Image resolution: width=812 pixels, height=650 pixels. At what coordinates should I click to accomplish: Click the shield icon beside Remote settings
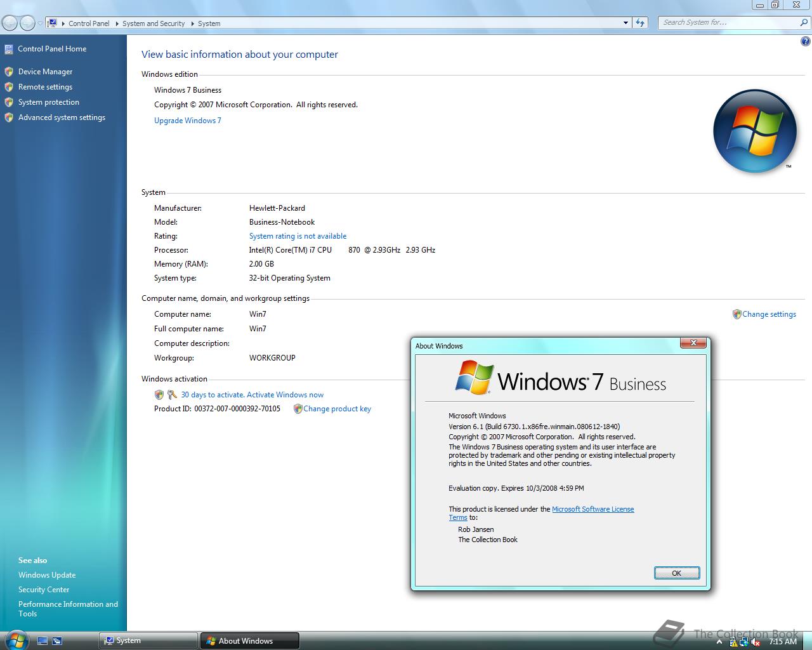(9, 87)
